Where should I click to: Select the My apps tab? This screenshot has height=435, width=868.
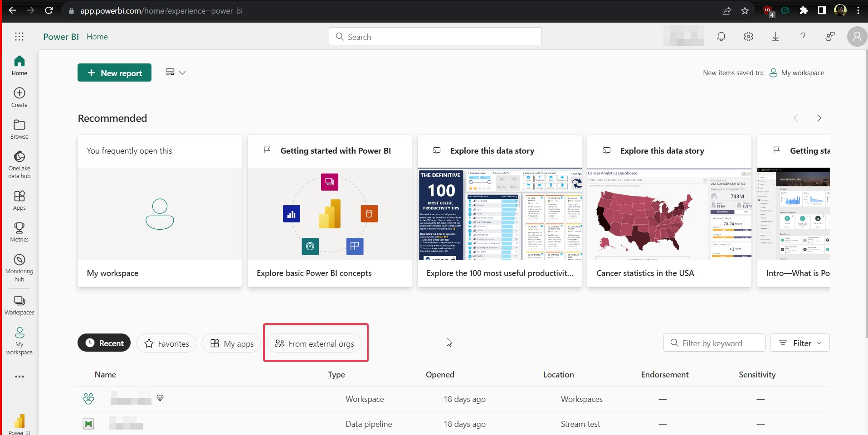click(x=232, y=343)
